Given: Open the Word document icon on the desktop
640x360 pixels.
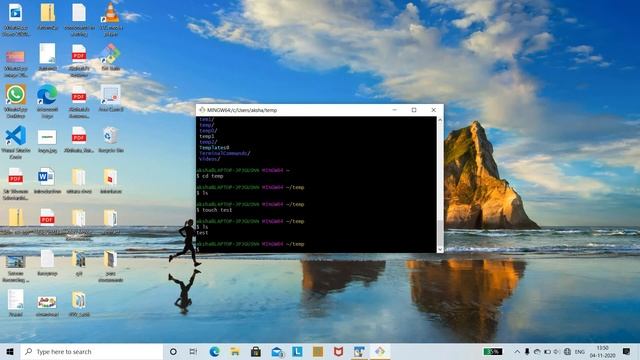Looking at the screenshot, I should click(47, 180).
